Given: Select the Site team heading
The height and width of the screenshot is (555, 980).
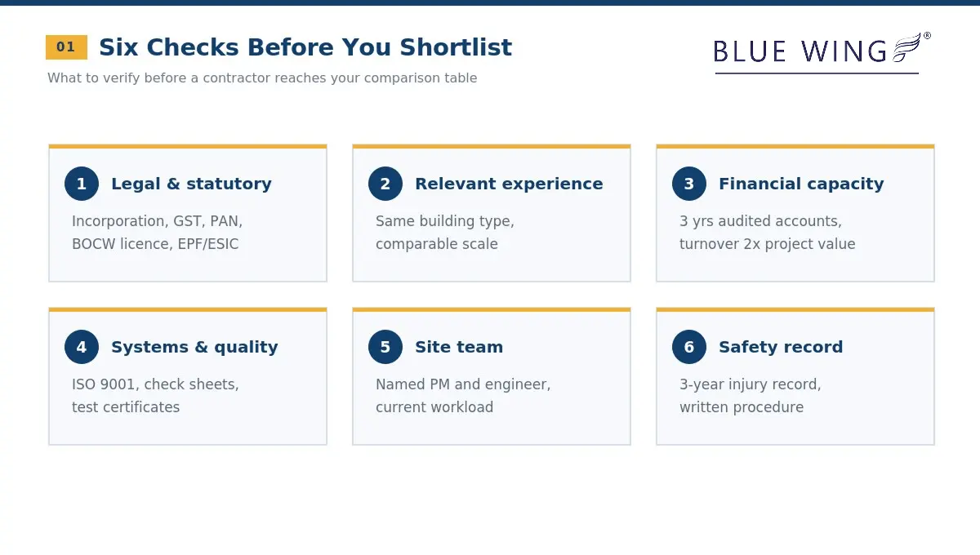Looking at the screenshot, I should (459, 347).
